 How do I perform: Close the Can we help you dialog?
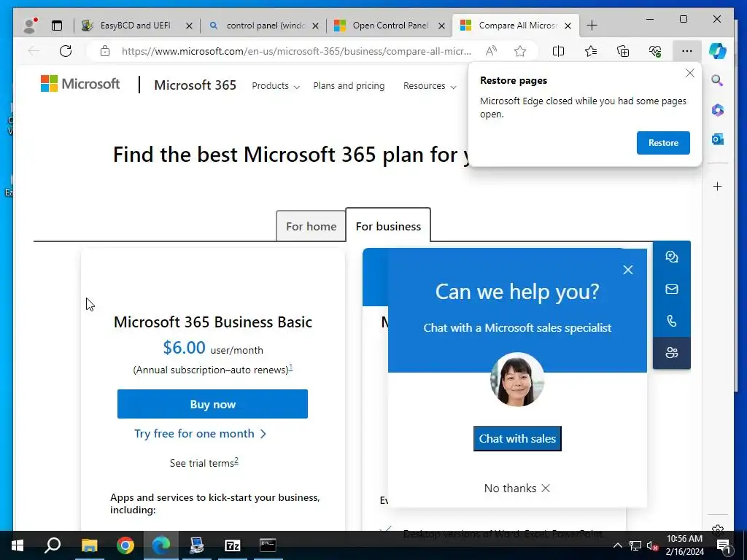click(628, 270)
